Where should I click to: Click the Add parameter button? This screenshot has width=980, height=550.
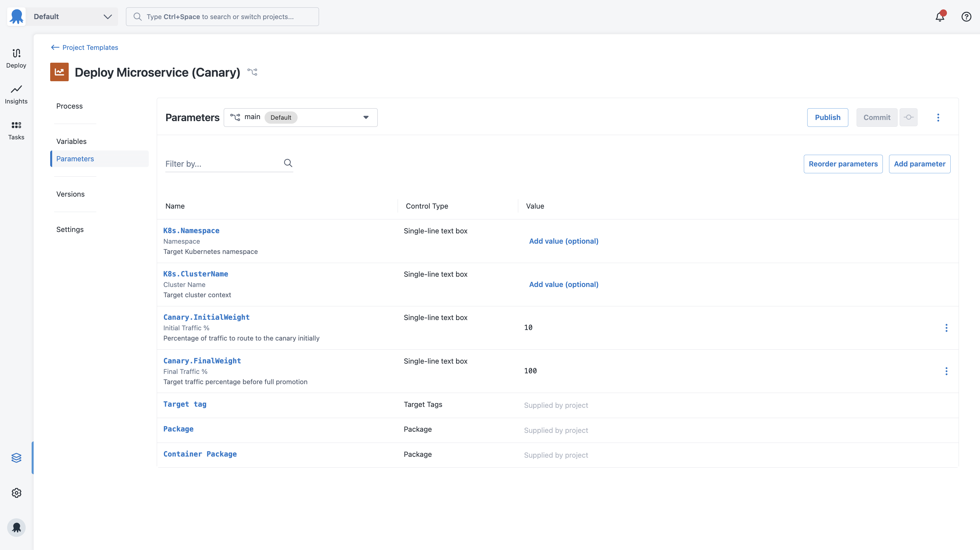tap(920, 164)
